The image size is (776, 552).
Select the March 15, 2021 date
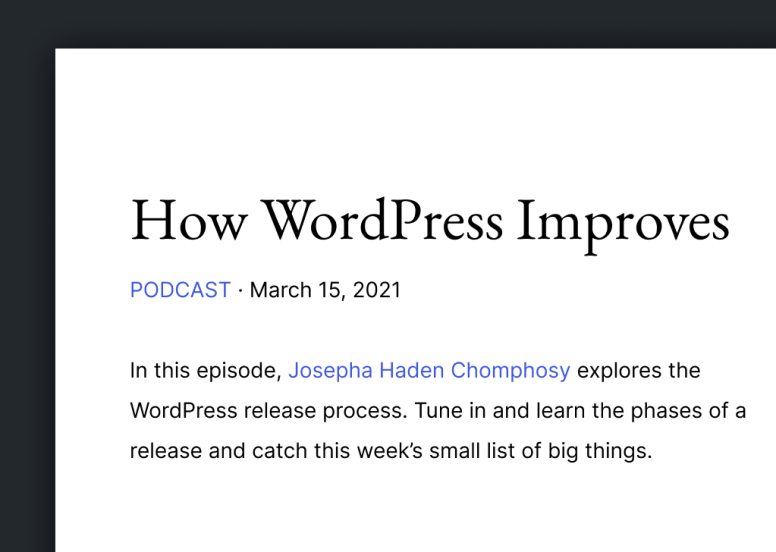pyautogui.click(x=325, y=290)
